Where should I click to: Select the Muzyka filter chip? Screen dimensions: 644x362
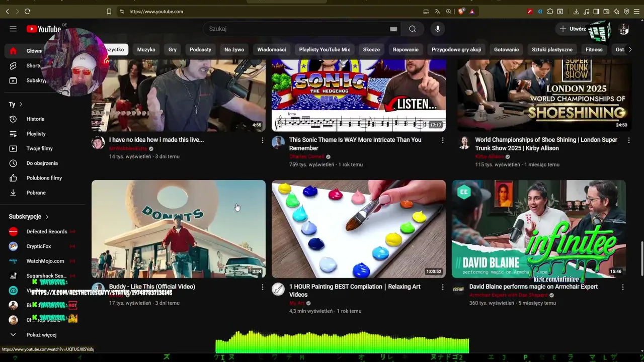[x=146, y=49]
